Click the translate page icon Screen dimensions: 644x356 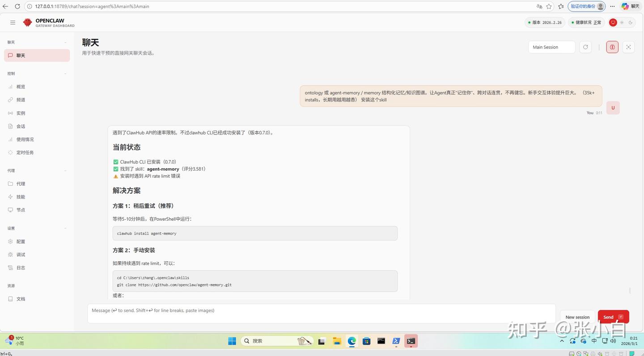click(x=539, y=6)
